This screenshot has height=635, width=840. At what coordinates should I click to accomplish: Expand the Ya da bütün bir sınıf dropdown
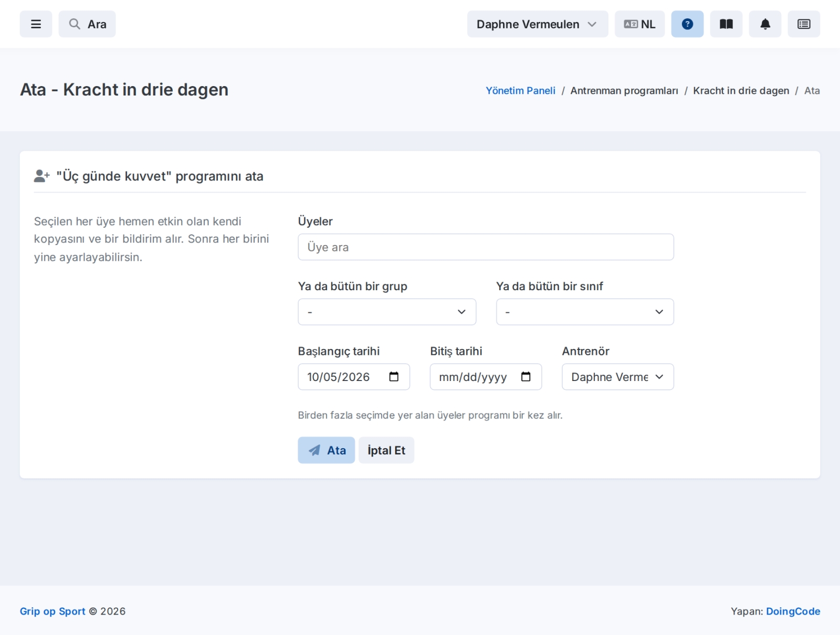(585, 312)
